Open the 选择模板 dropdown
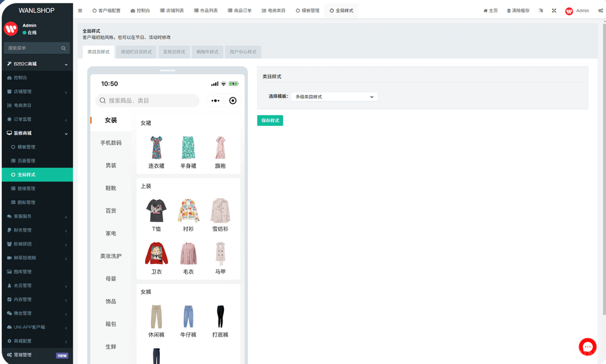Image resolution: width=606 pixels, height=364 pixels. (x=334, y=97)
